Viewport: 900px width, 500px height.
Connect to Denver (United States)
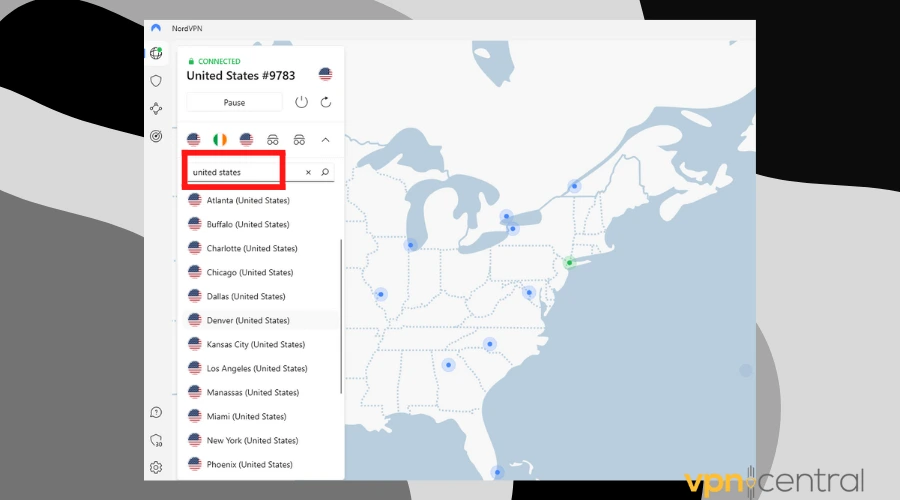(x=260, y=320)
